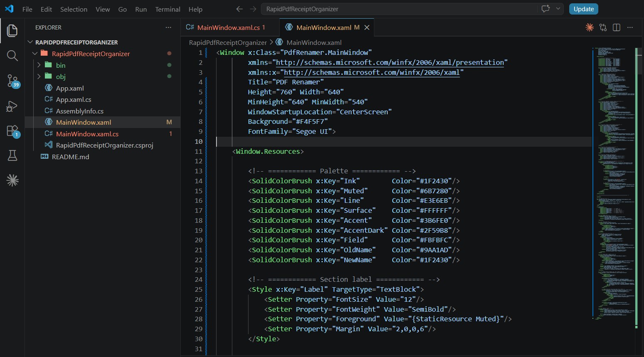The width and height of the screenshot is (644, 357).
Task: Select MainWindow.xaml in the explorer
Action: point(103,122)
